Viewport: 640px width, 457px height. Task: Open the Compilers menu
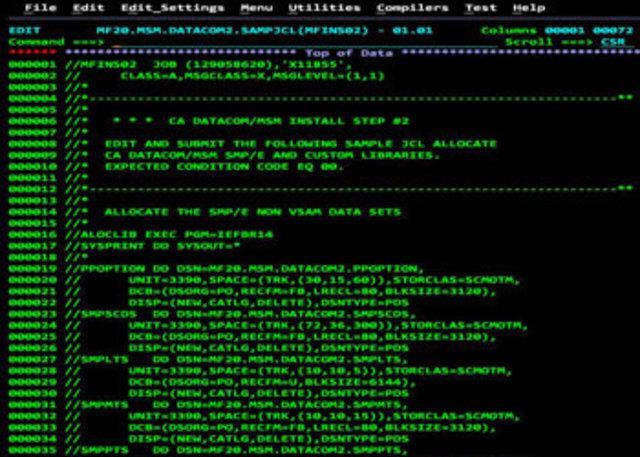pos(412,8)
